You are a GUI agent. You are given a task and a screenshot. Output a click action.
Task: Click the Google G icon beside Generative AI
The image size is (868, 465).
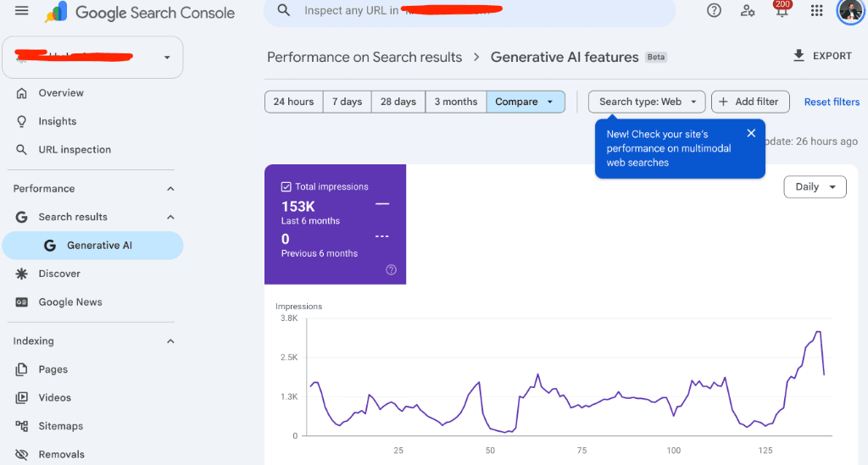(x=50, y=245)
